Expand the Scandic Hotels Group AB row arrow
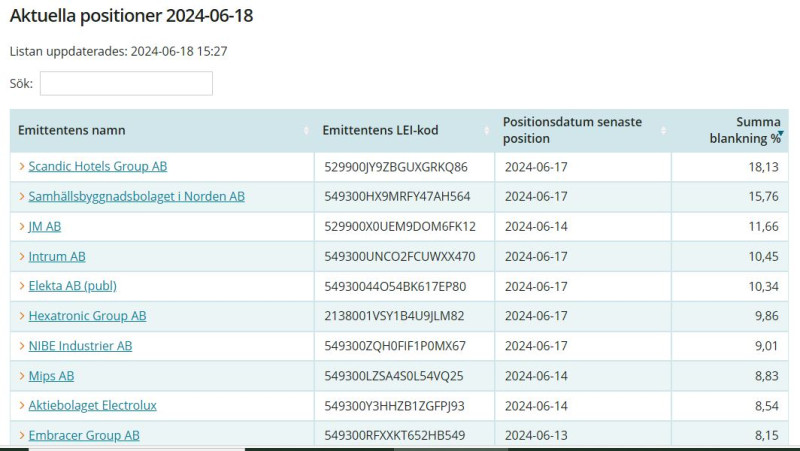The height and width of the screenshot is (451, 800). point(21,166)
